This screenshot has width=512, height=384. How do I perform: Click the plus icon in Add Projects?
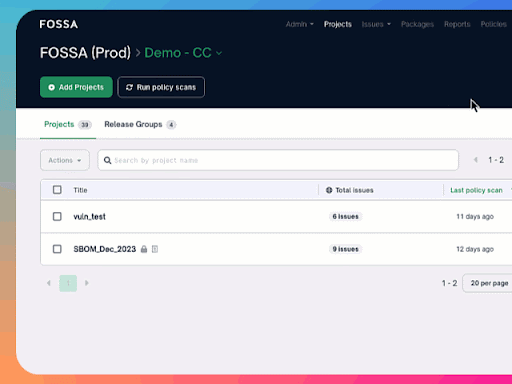click(51, 87)
